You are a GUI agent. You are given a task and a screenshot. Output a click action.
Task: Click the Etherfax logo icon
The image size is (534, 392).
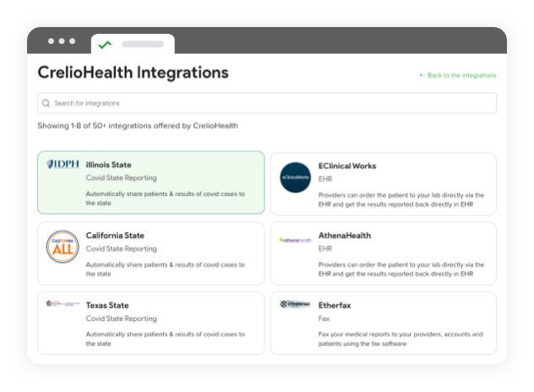[x=295, y=303]
